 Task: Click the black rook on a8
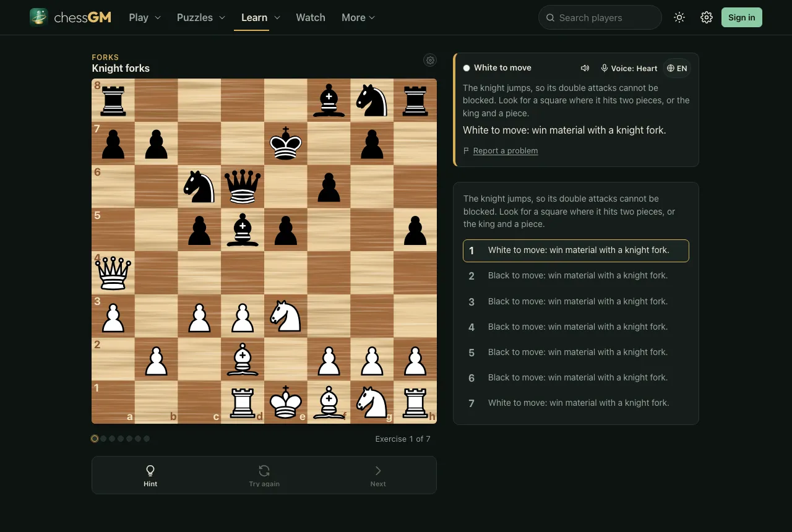tap(113, 100)
